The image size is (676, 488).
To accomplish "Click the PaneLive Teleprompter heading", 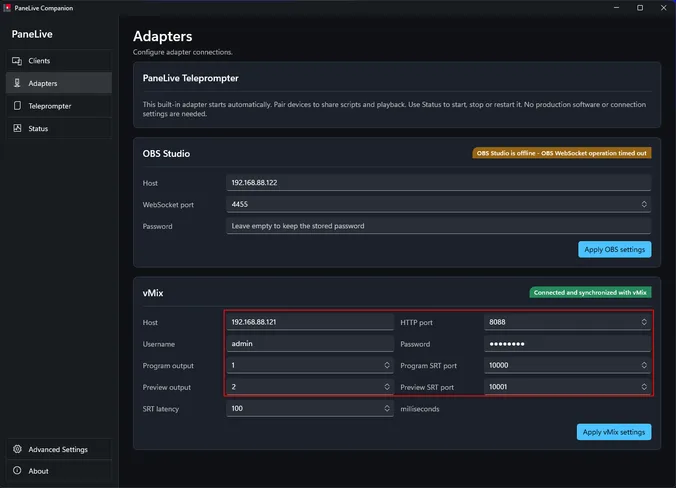I will click(191, 78).
